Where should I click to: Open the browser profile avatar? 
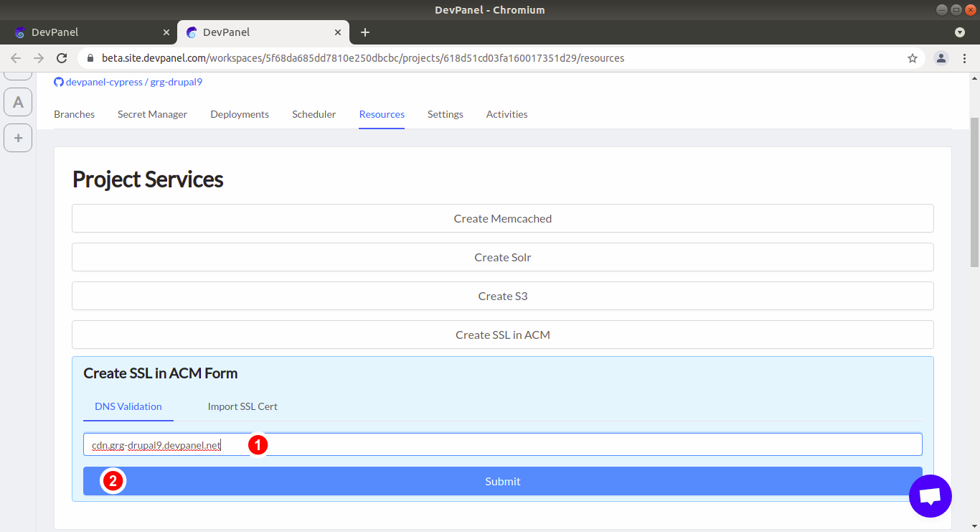point(941,58)
